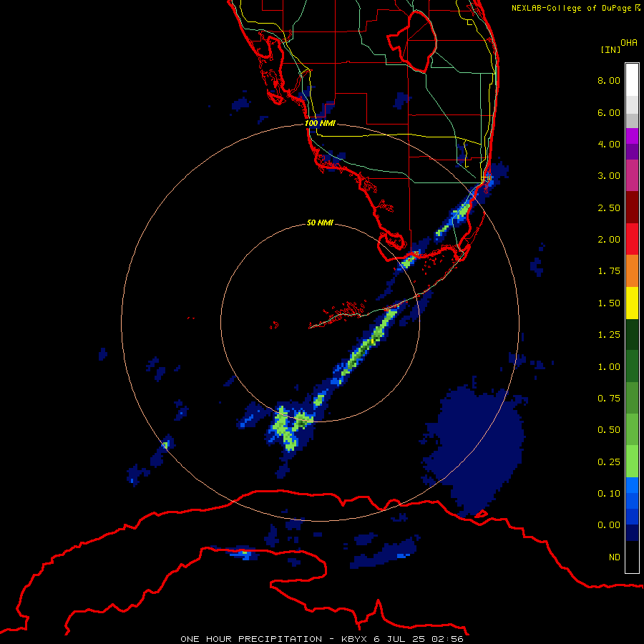Click the 0.10 legend value
644x644 pixels.
click(609, 494)
